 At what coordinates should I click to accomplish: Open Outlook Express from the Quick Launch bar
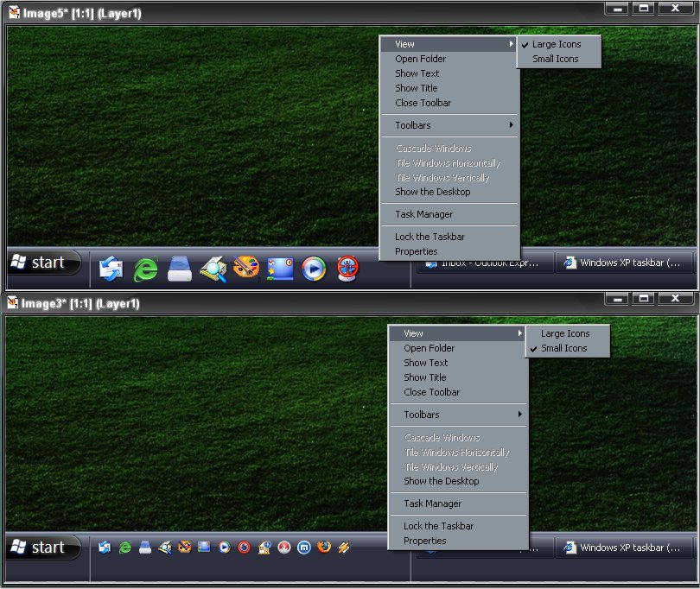[x=111, y=269]
